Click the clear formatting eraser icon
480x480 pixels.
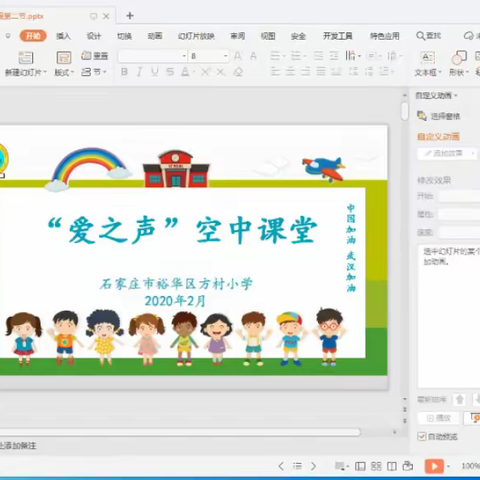(238, 72)
